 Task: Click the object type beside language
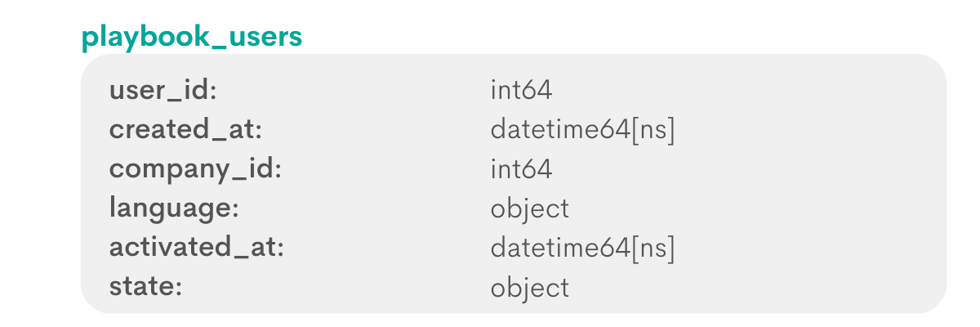pyautogui.click(x=530, y=209)
